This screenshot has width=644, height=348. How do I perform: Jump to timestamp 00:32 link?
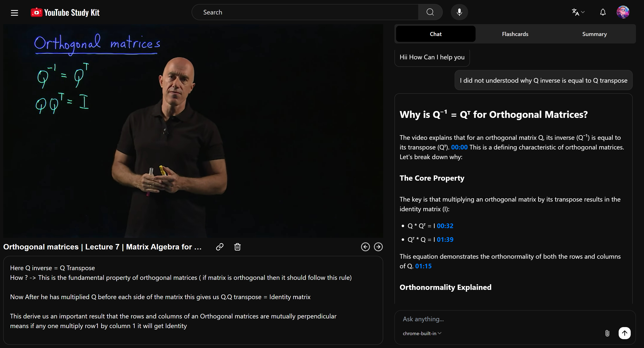point(445,226)
